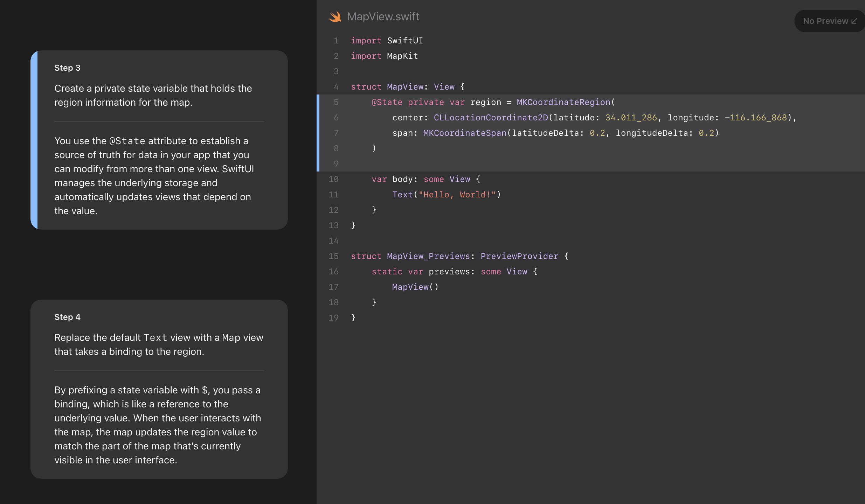865x504 pixels.
Task: Click MKCoordinateSpan in line 7
Action: point(464,133)
